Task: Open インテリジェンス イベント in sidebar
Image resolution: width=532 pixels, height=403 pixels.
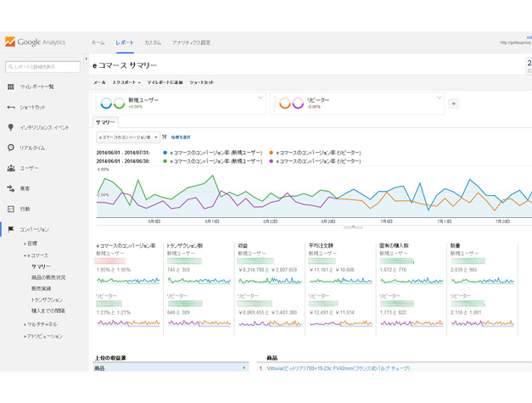Action: (44, 127)
